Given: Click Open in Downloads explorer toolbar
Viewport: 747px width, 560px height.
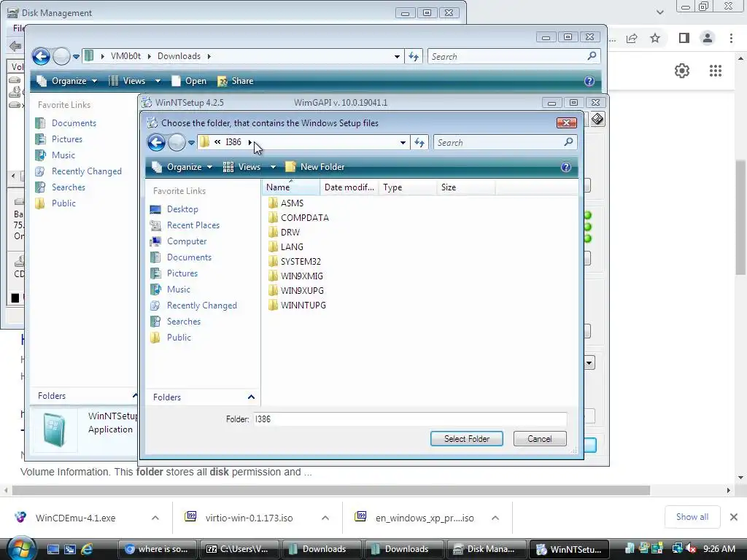Looking at the screenshot, I should pyautogui.click(x=189, y=81).
